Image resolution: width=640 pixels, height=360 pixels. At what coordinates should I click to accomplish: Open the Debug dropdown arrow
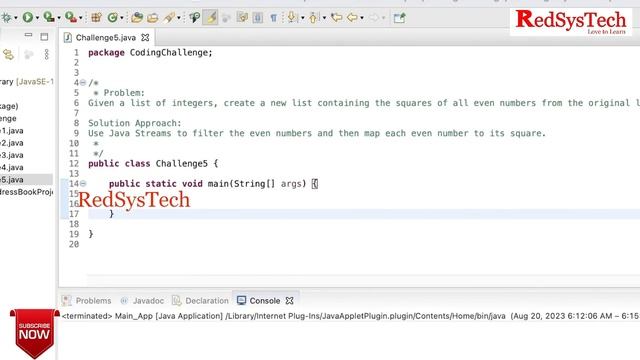point(16,18)
